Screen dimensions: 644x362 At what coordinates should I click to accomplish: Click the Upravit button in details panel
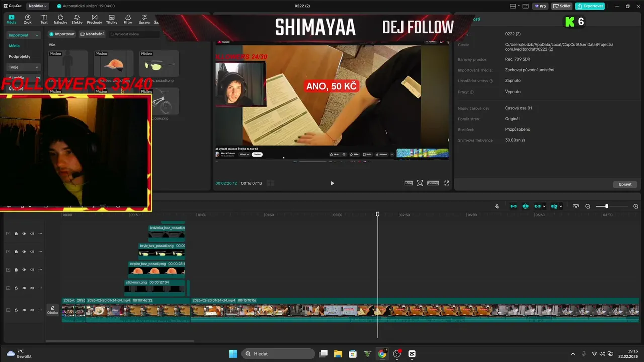pyautogui.click(x=625, y=184)
